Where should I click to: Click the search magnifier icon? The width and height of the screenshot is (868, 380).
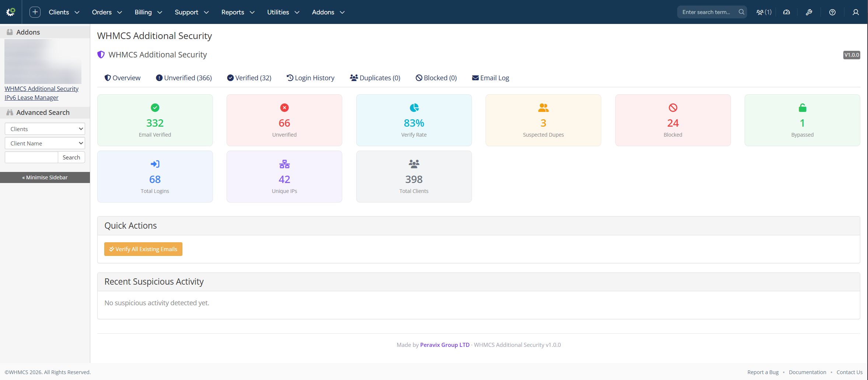point(741,12)
